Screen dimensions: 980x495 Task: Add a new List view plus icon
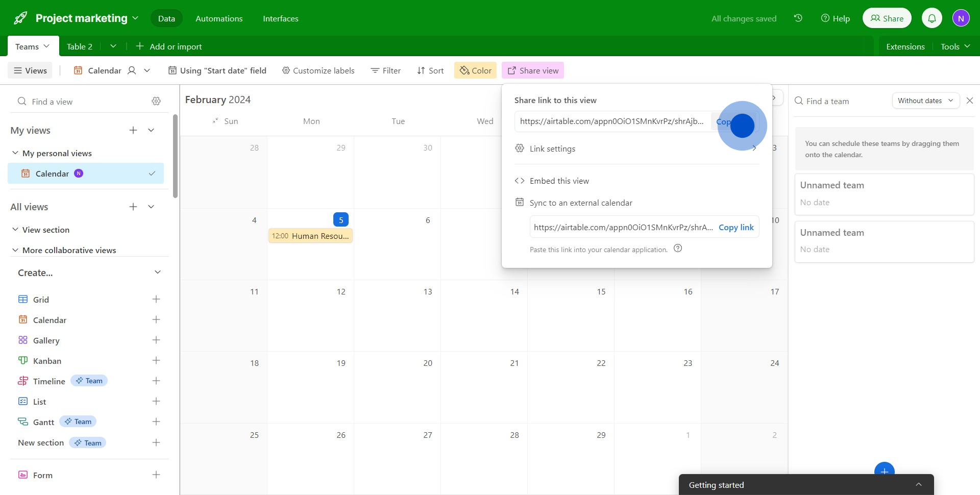click(156, 401)
